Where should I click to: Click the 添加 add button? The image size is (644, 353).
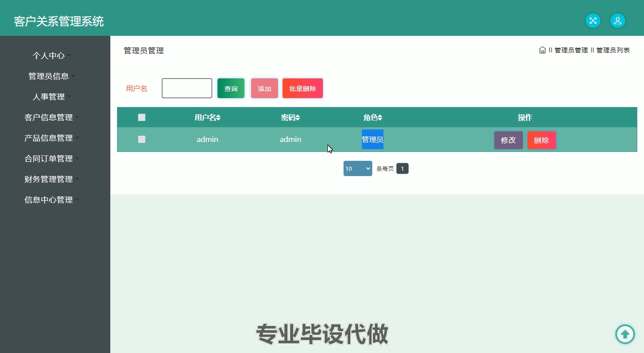(265, 88)
